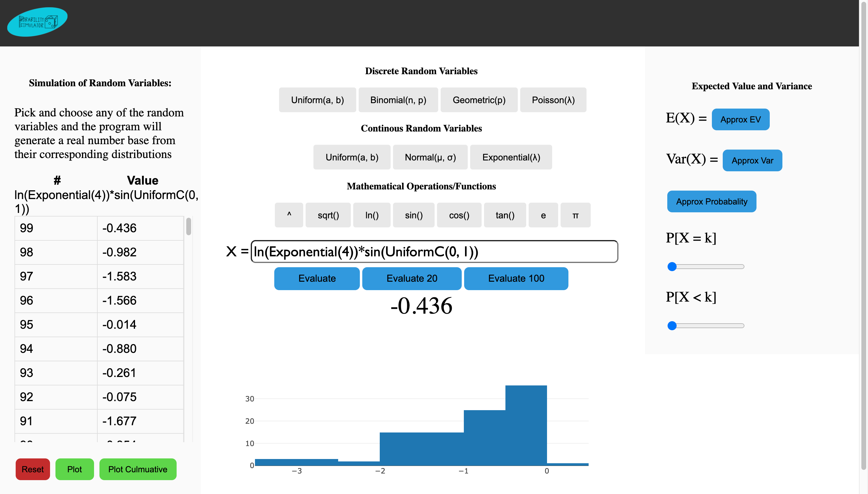Insert Euler's constant e
The height and width of the screenshot is (494, 868).
pos(543,215)
